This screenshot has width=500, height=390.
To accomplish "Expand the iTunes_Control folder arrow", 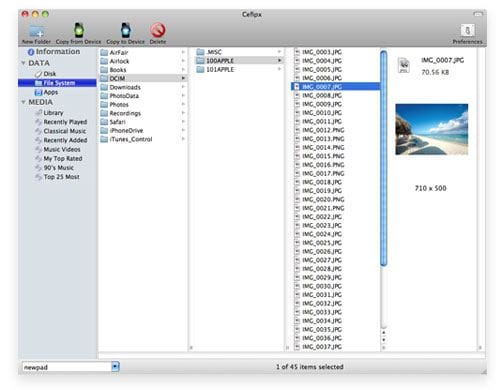I will tap(183, 139).
